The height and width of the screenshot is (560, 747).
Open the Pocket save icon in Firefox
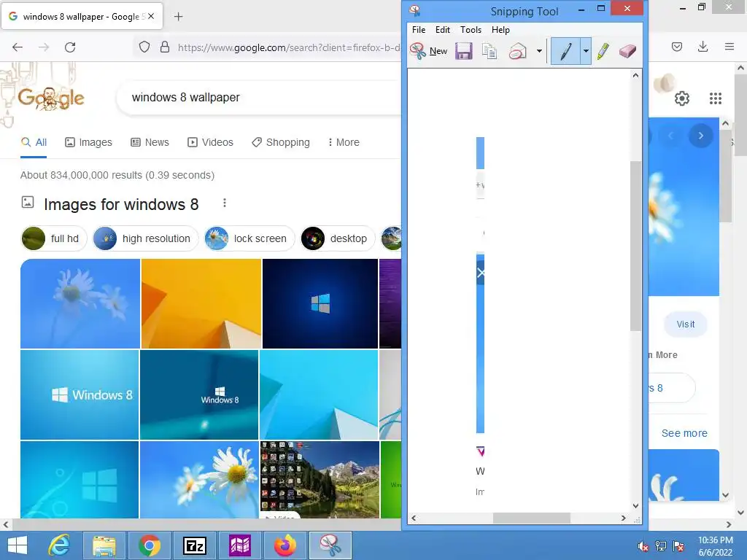tap(677, 47)
